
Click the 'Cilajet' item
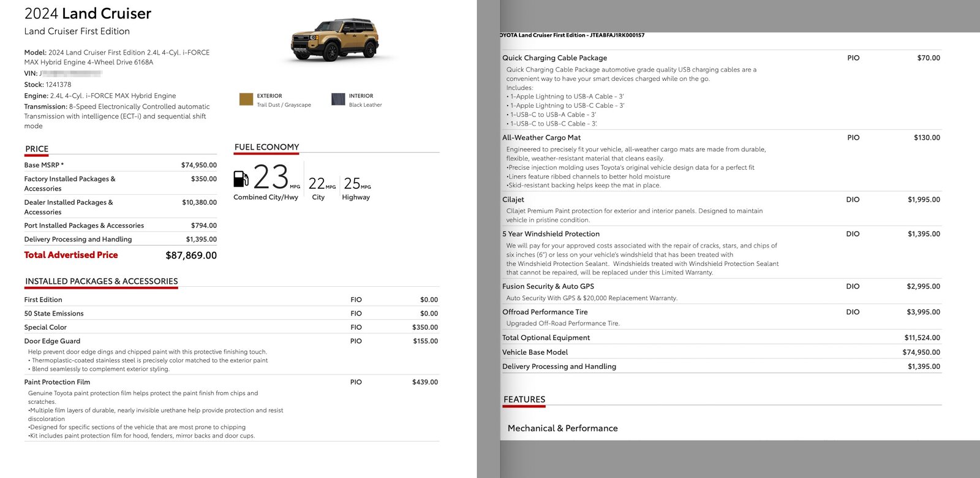tap(513, 199)
